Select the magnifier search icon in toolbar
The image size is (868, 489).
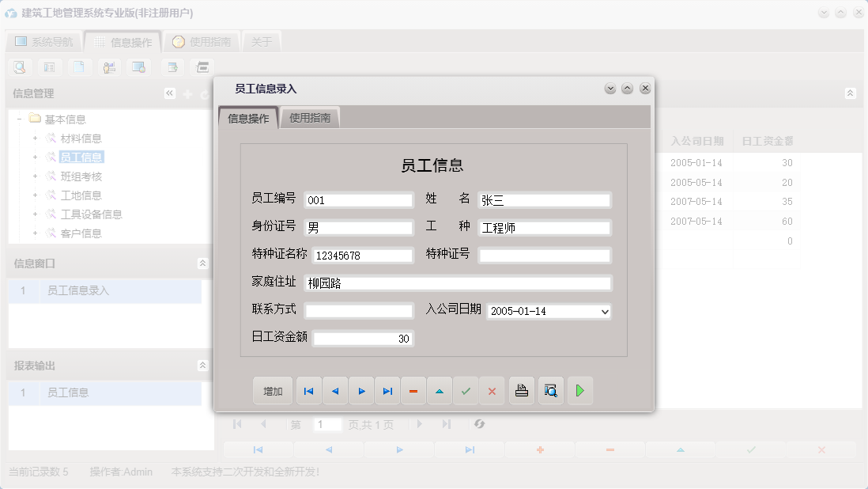[20, 67]
